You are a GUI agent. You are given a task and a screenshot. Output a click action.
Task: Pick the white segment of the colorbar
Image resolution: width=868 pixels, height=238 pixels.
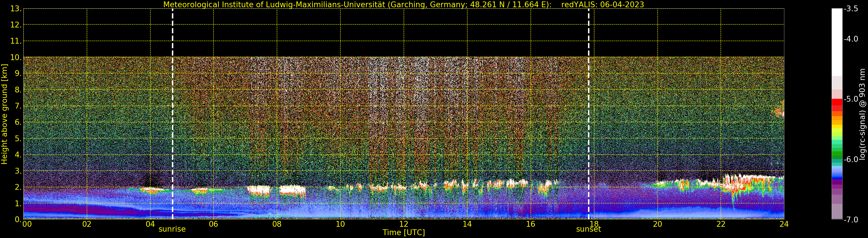[x=837, y=42]
